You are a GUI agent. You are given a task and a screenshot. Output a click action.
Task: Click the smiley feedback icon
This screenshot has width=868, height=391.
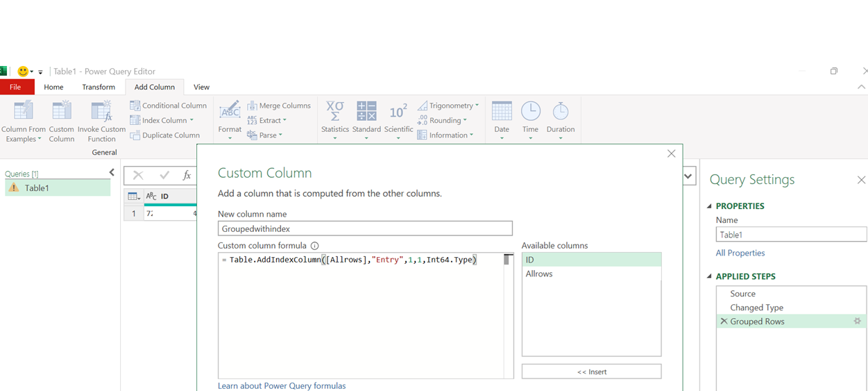point(23,72)
